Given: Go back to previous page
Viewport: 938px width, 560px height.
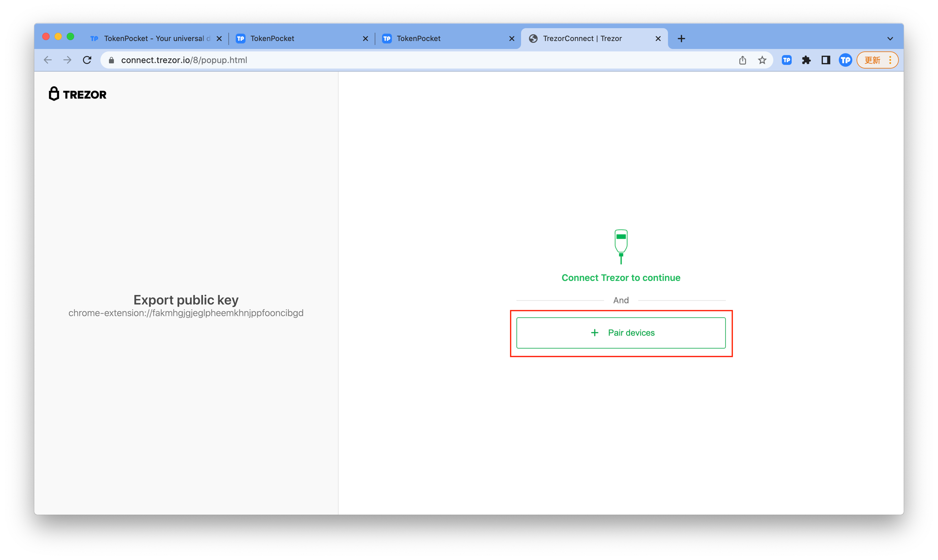Looking at the screenshot, I should click(x=48, y=60).
